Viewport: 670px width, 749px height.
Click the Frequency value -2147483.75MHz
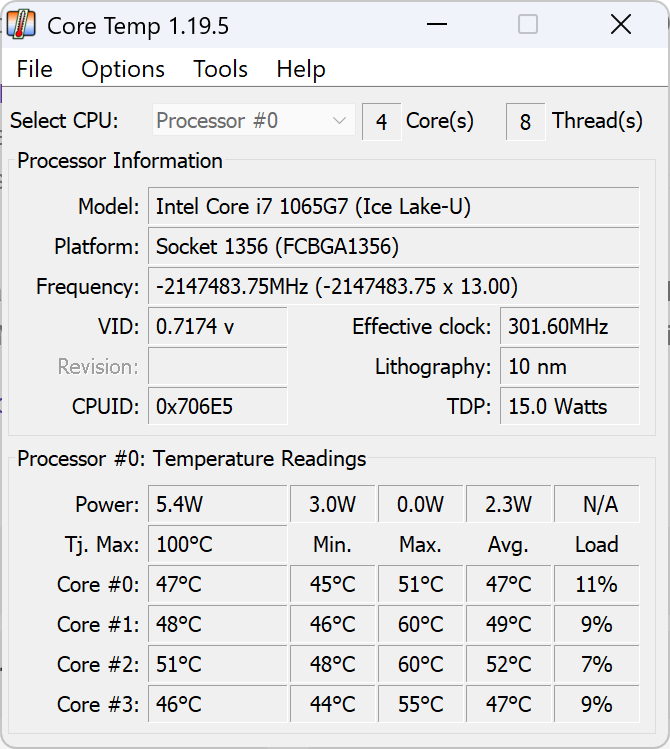coord(393,286)
